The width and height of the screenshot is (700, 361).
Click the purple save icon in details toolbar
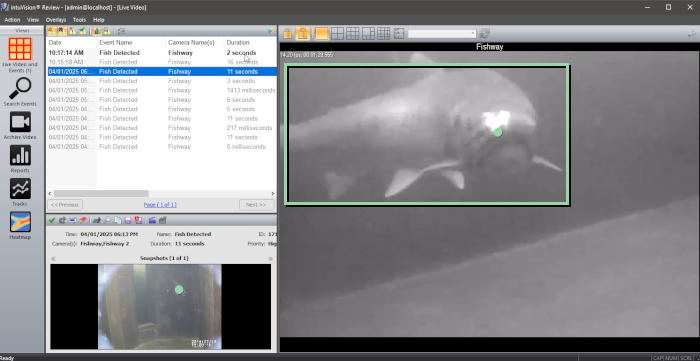click(128, 220)
